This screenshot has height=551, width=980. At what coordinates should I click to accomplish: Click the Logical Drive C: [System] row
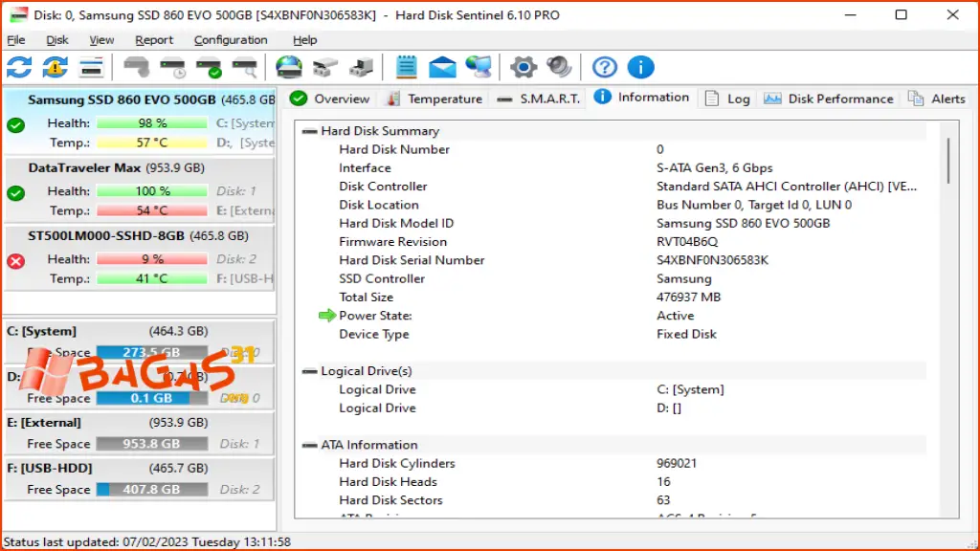tap(612, 389)
